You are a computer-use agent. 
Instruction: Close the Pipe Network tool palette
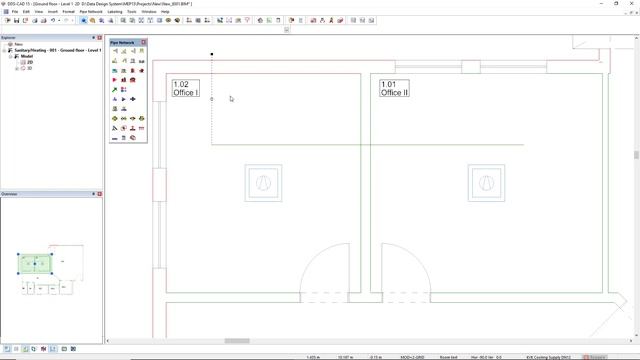144,42
